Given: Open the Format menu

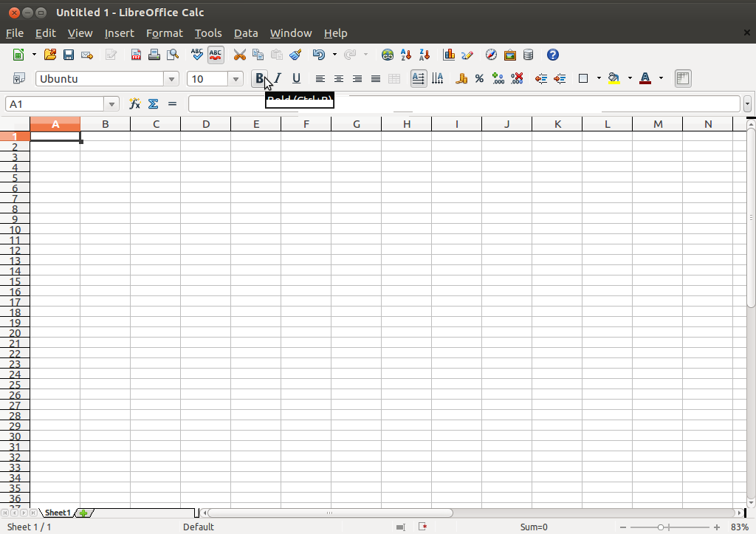Looking at the screenshot, I should pyautogui.click(x=164, y=33).
